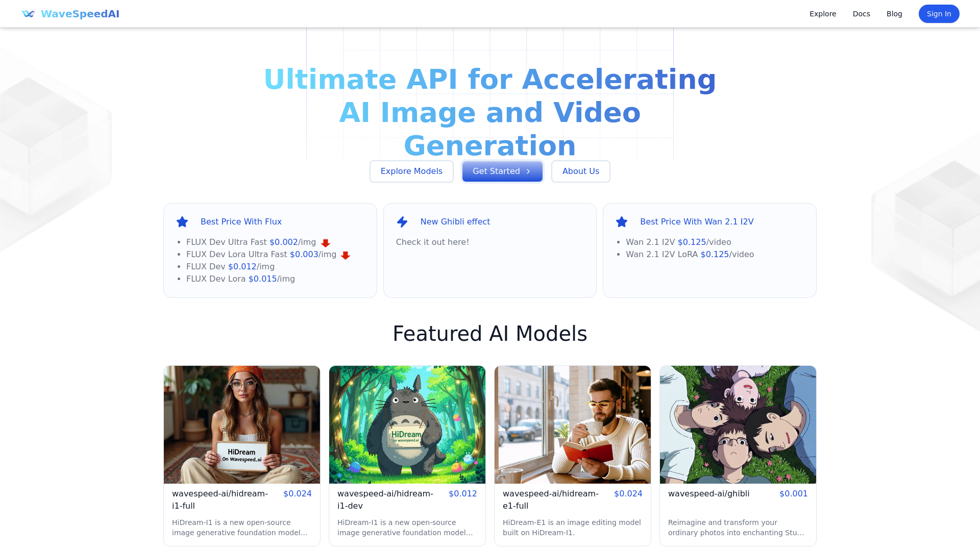Select the wavespeed-ai/hidream-i1-dev model title

[385, 500]
